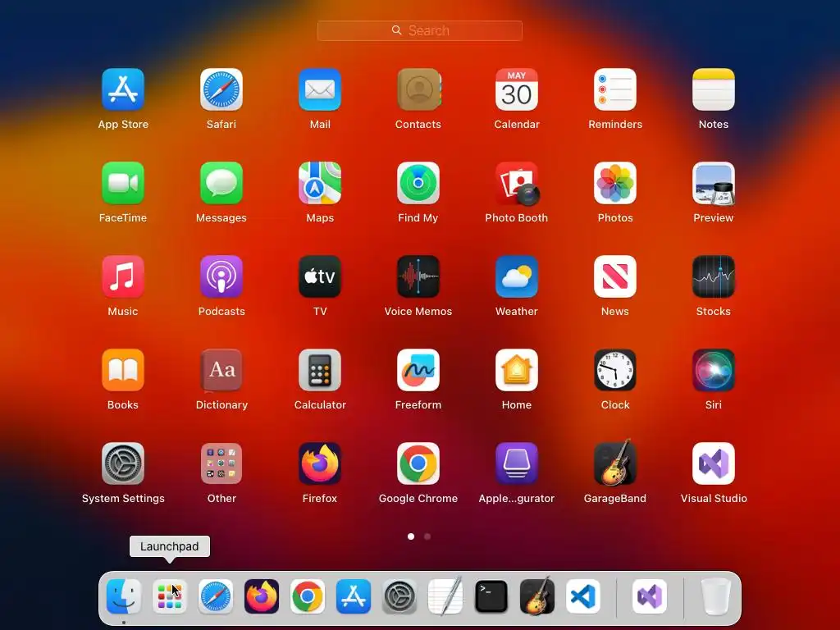Launch Siri from Launchpad
The width and height of the screenshot is (840, 630).
714,370
